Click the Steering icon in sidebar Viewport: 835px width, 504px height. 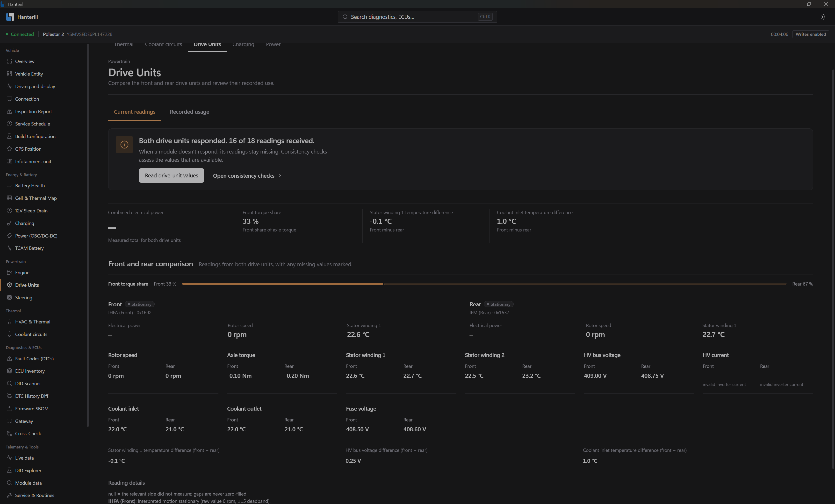(x=9, y=298)
